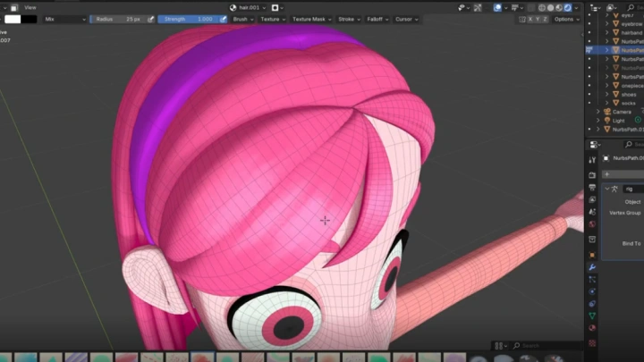Open the Scene properties tab

[x=592, y=212]
